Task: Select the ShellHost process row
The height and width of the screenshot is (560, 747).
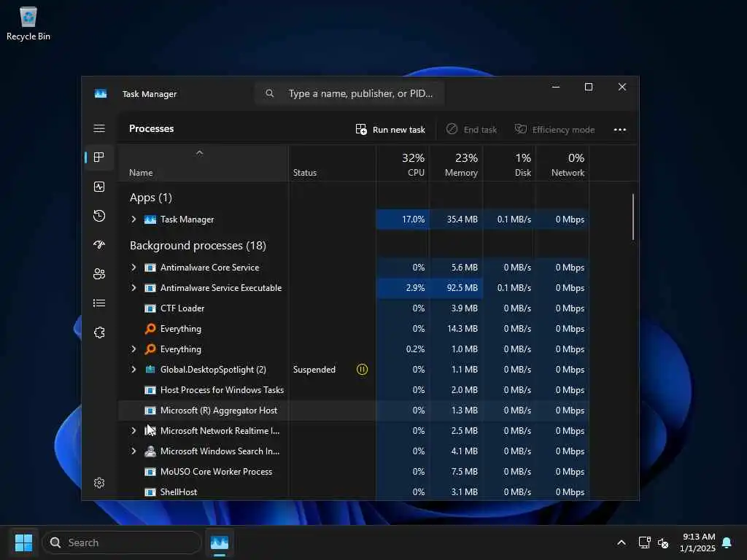Action: [354, 492]
